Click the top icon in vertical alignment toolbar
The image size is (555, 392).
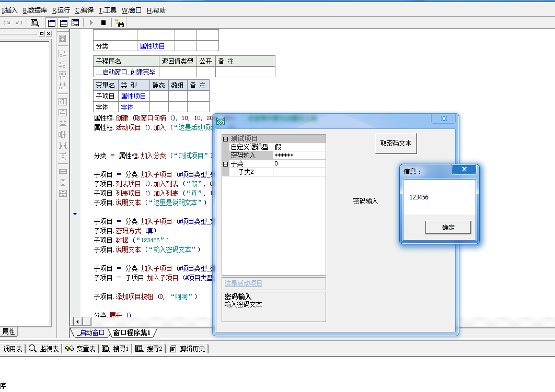[63, 39]
